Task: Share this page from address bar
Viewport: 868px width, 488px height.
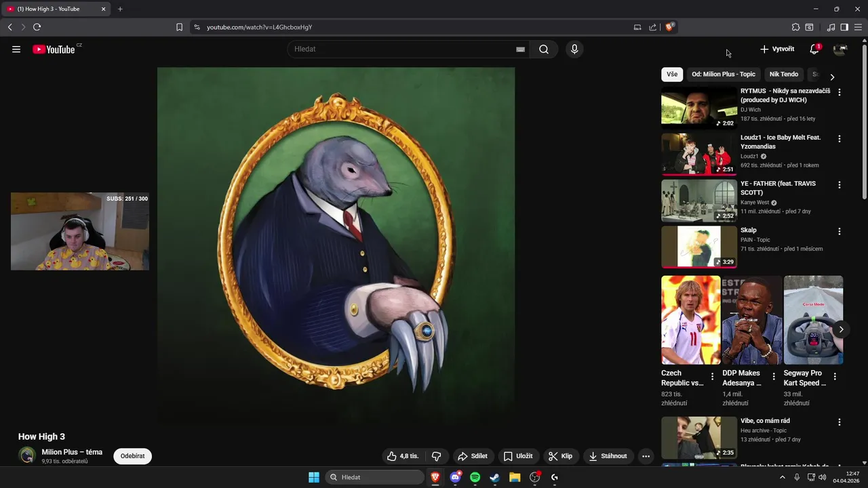Action: [652, 27]
